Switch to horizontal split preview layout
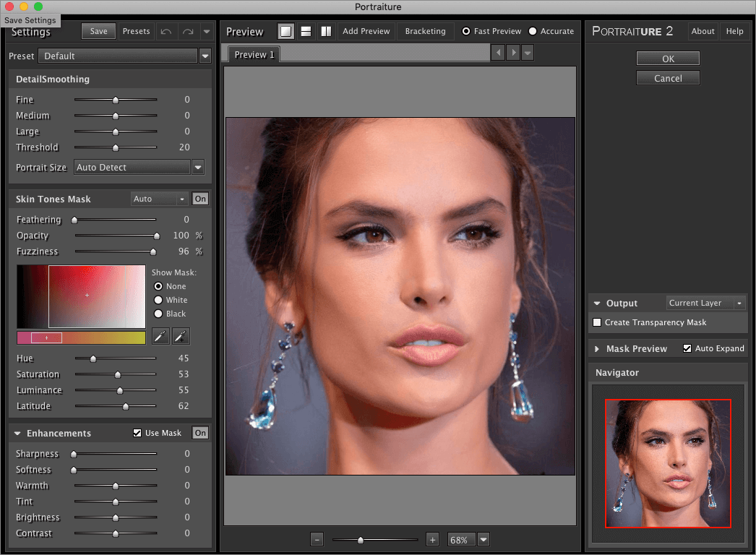756x555 pixels. (x=305, y=31)
